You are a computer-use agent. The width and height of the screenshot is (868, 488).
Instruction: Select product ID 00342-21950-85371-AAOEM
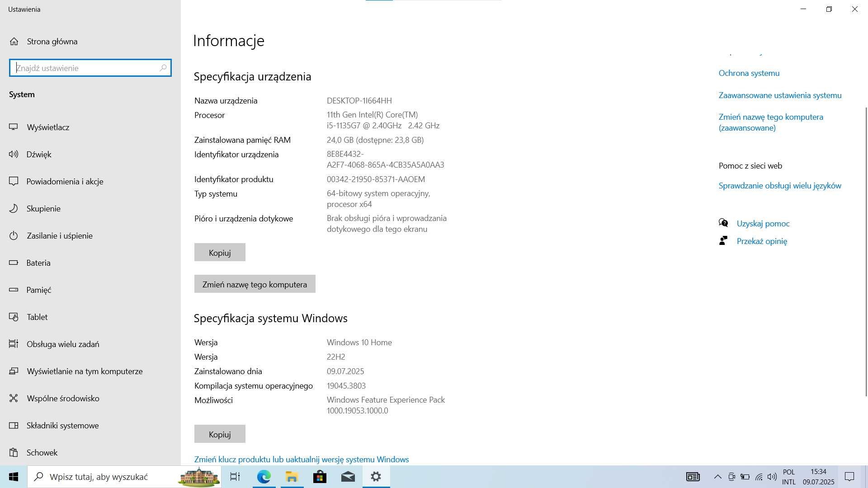point(376,179)
